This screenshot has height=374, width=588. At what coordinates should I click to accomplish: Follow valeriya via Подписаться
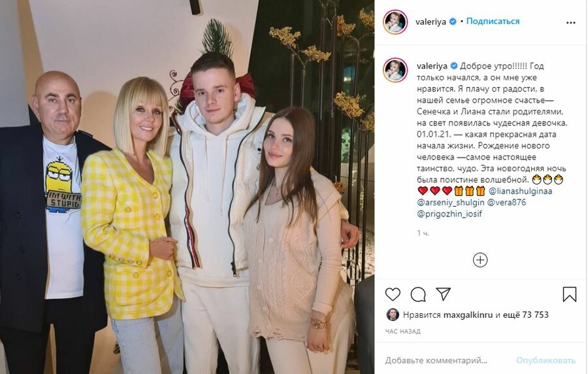[x=493, y=22]
